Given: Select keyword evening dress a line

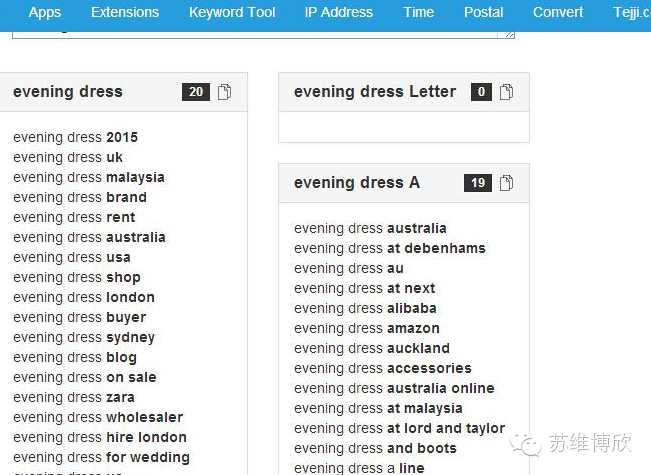Looking at the screenshot, I should pos(360,468).
